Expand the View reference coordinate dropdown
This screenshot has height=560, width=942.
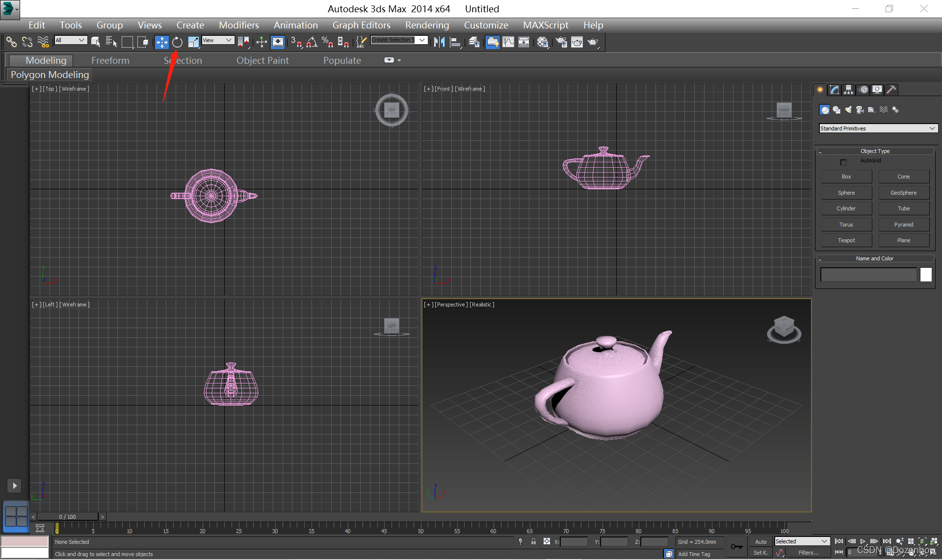tap(218, 40)
